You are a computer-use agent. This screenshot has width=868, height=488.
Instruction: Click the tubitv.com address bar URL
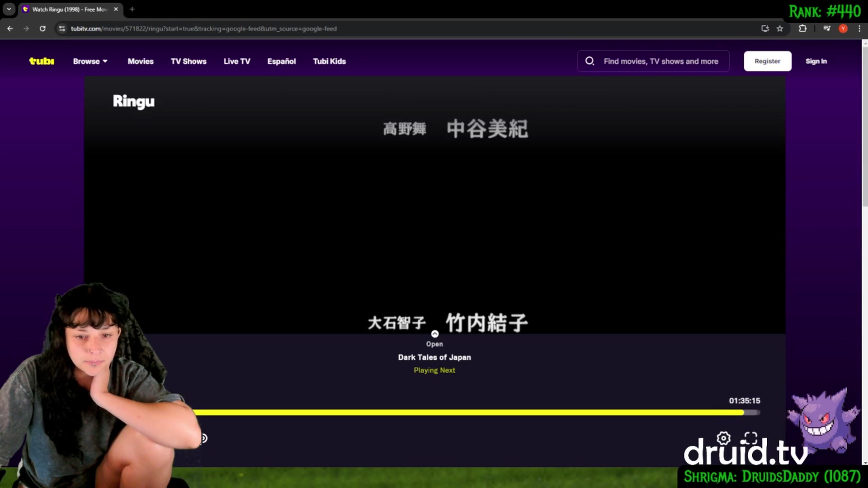(x=203, y=28)
